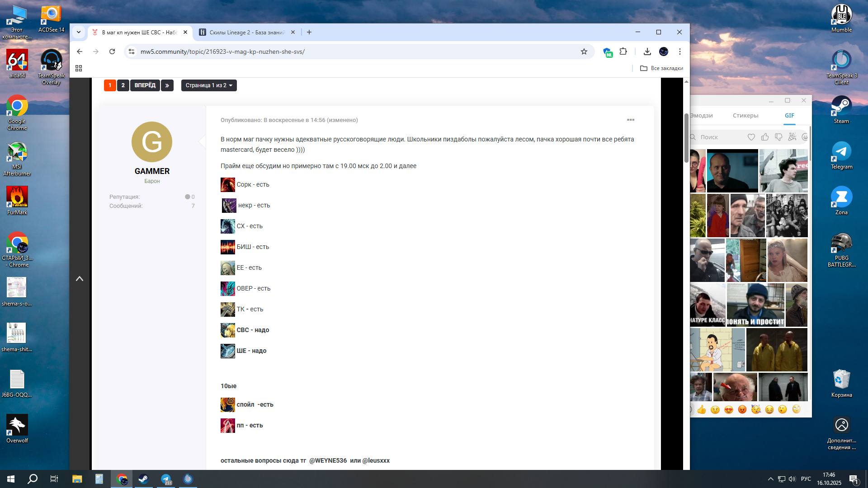Toggle the thumbs-down GIF filter
868x488 pixels.
click(778, 137)
